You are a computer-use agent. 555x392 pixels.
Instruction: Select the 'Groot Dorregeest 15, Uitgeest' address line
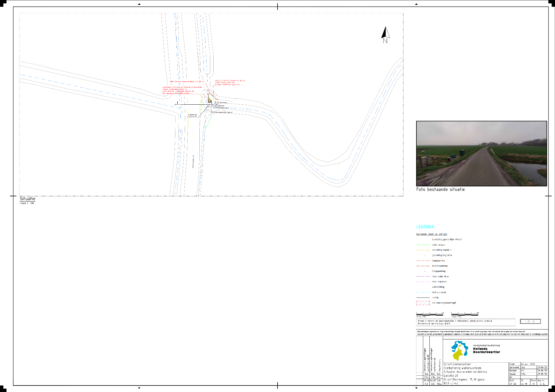(x=464, y=380)
